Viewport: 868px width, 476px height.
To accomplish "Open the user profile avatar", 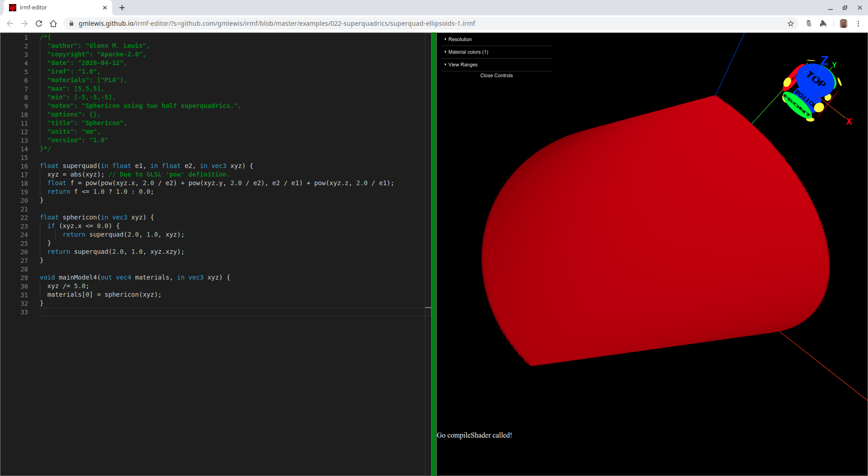I will click(843, 23).
